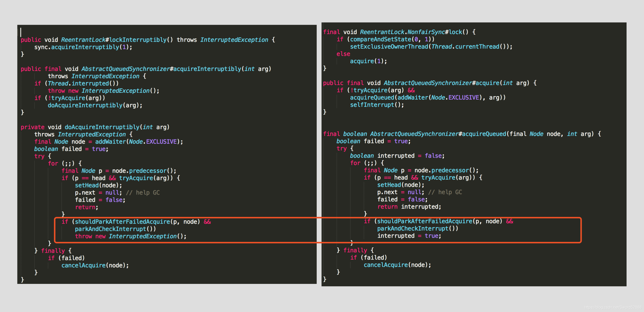
Task: Click 'throw new InterruptedException();' below Thread.interrupted check
Action: click(x=103, y=91)
